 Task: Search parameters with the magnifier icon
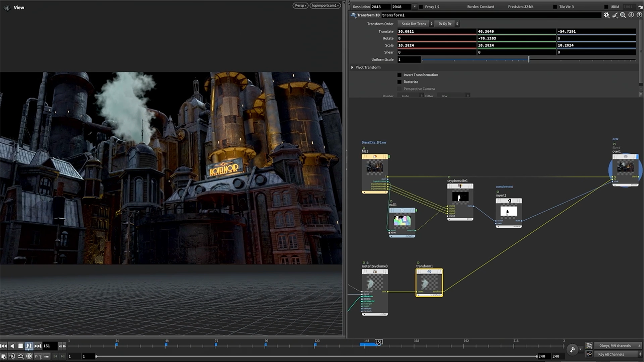click(x=623, y=15)
